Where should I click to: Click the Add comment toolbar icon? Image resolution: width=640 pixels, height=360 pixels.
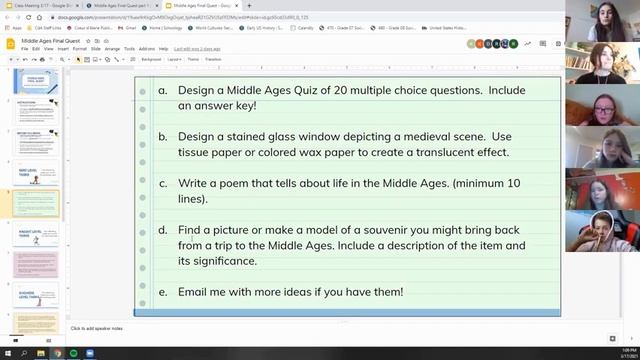tap(133, 60)
